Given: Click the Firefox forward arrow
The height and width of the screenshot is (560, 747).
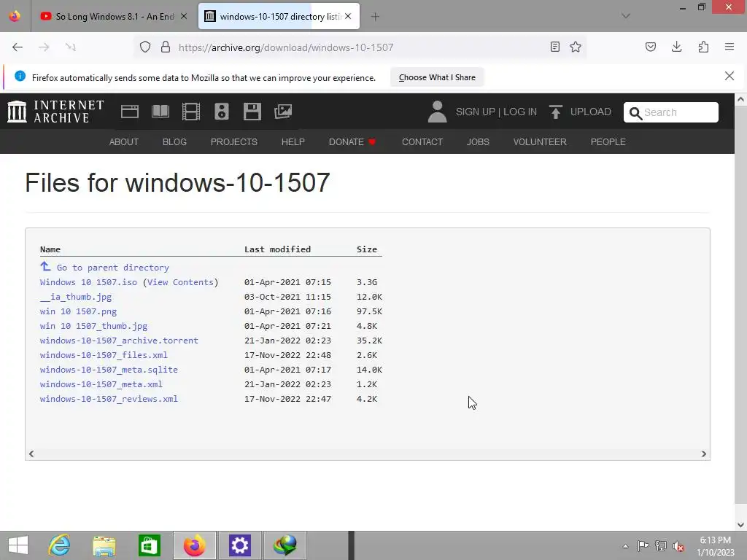Looking at the screenshot, I should click(44, 47).
